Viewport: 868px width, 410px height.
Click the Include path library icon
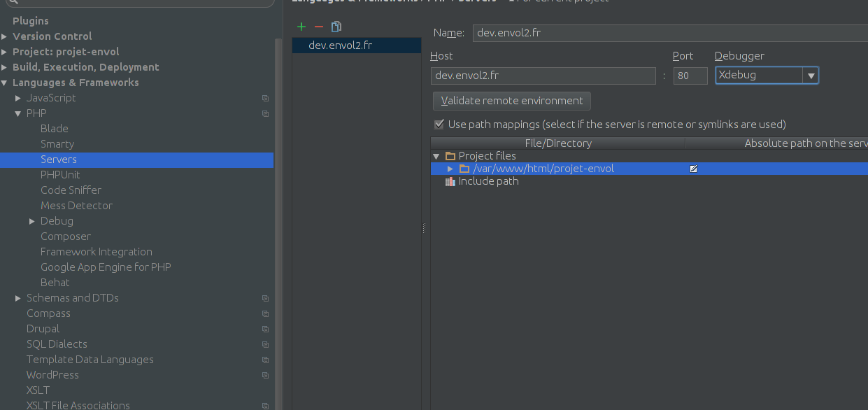[x=450, y=181]
